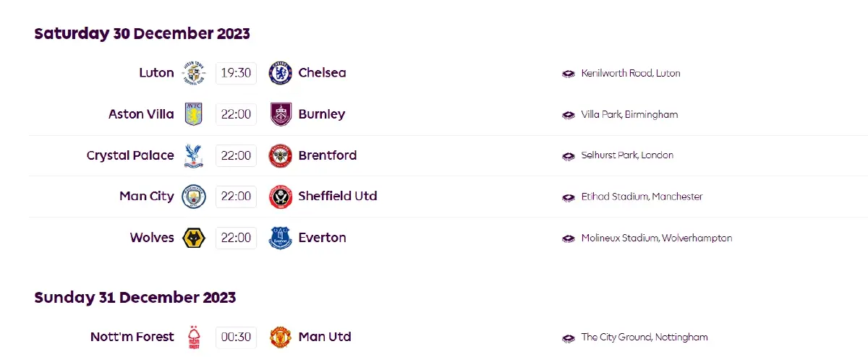Click the Saturday 30 December 2023 heading
The image size is (868, 357).
142,34
